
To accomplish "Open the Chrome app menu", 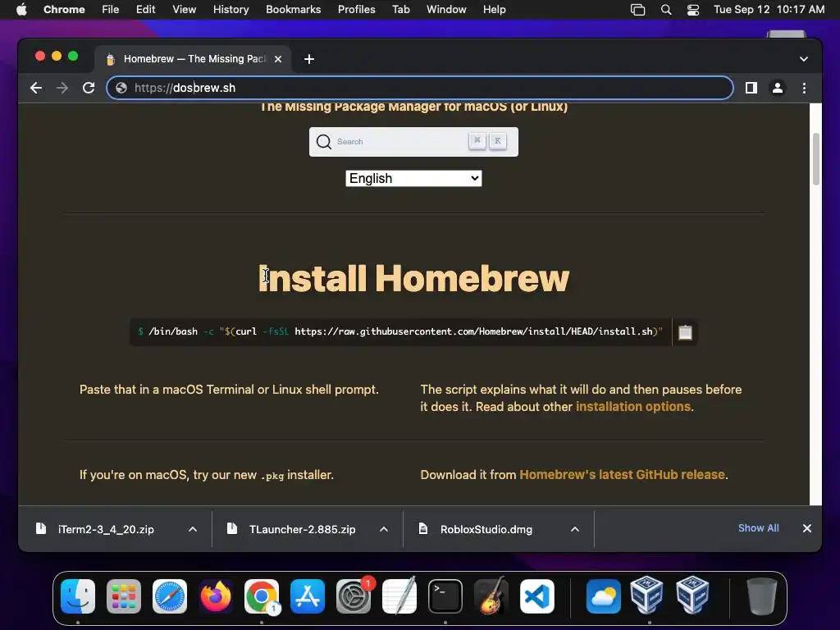I will pyautogui.click(x=64, y=10).
